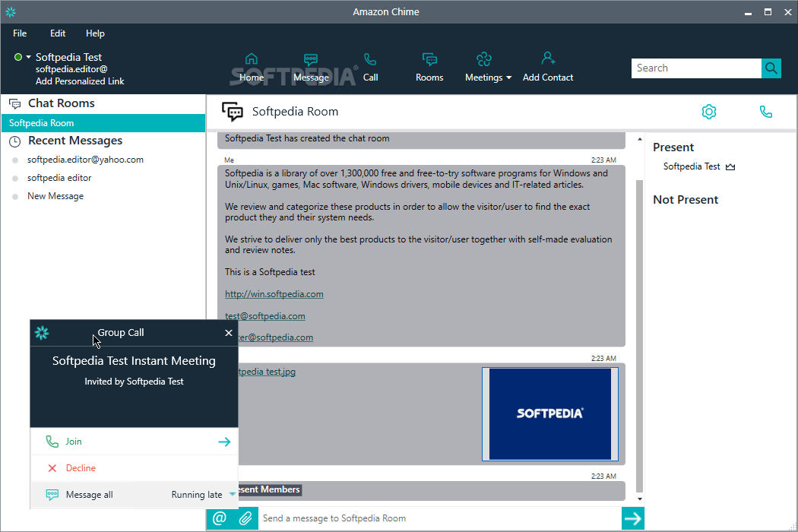
Task: Open the Help menu
Action: point(95,33)
